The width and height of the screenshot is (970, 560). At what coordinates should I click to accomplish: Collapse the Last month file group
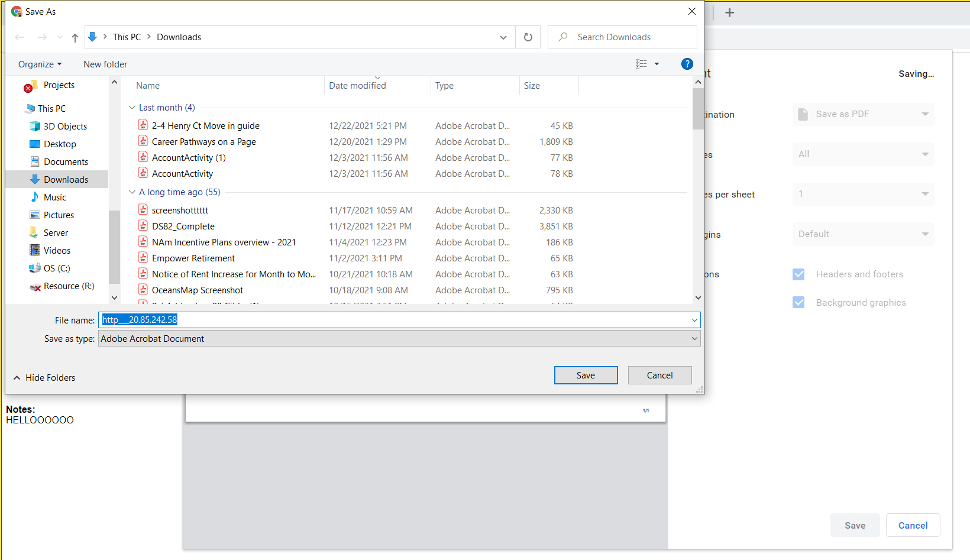point(131,107)
